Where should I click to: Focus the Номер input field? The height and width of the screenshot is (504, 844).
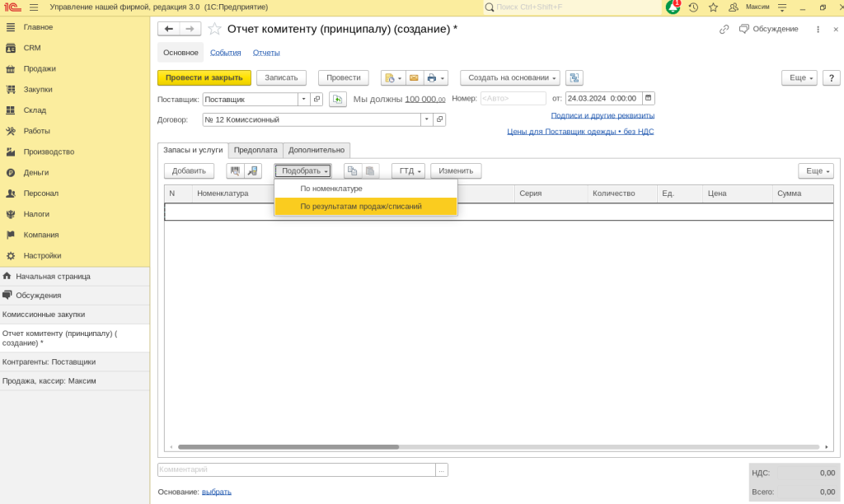pyautogui.click(x=513, y=99)
